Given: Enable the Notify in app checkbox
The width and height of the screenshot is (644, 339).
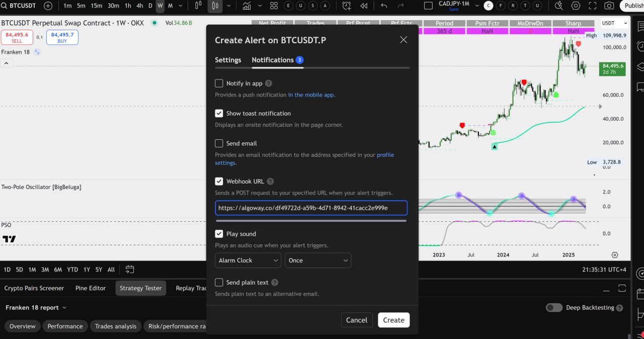Looking at the screenshot, I should pyautogui.click(x=219, y=83).
